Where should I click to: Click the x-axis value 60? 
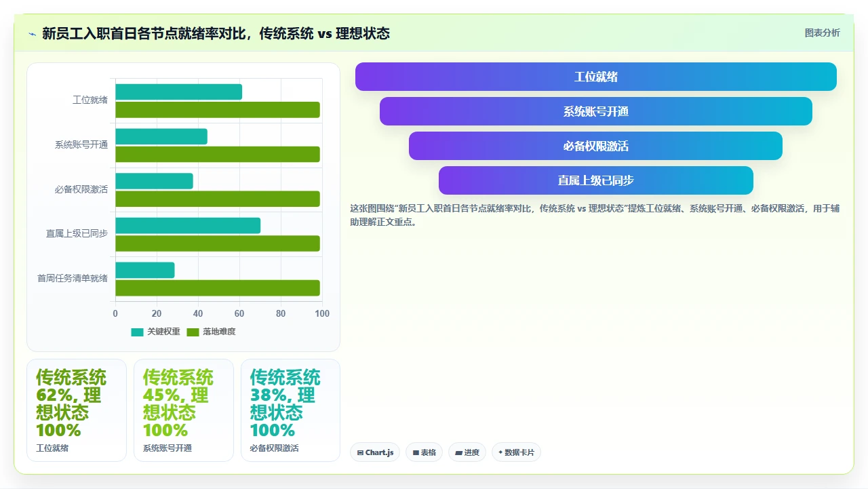pyautogui.click(x=239, y=313)
